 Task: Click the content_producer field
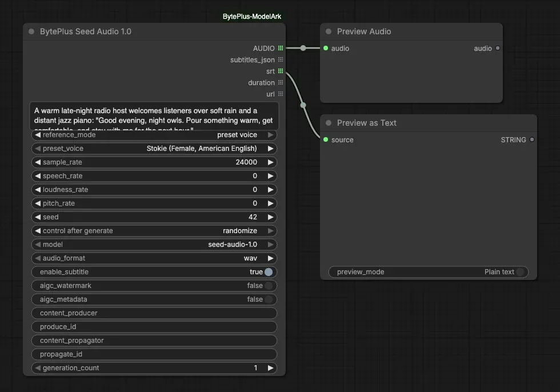pos(154,313)
